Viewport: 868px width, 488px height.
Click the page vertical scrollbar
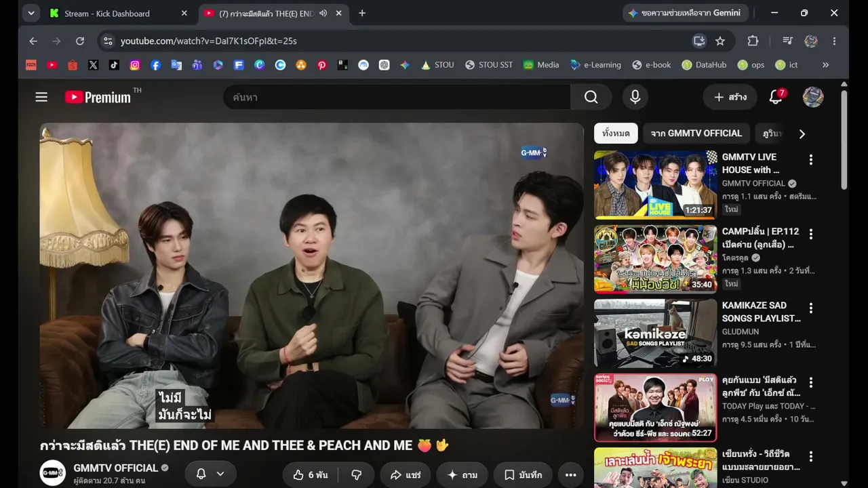844,140
